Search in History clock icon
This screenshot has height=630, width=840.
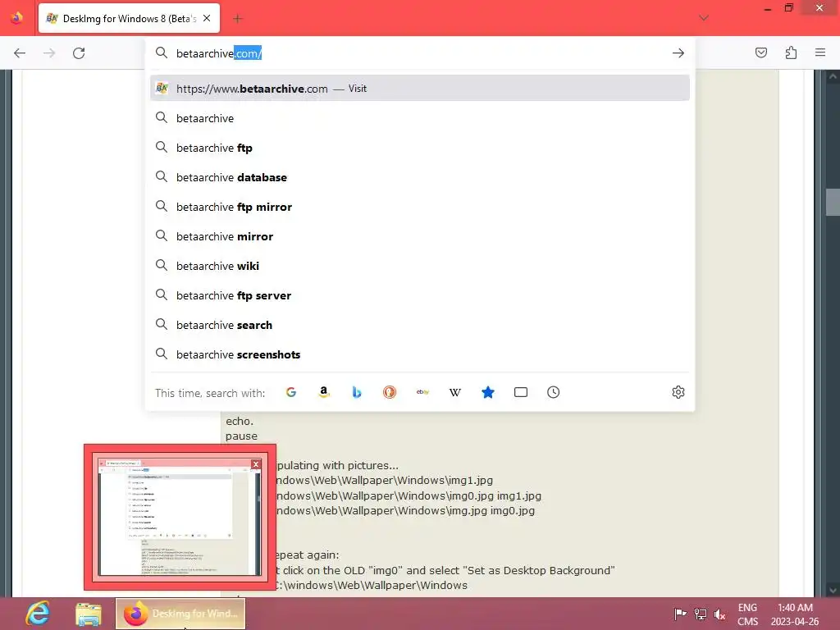[554, 392]
